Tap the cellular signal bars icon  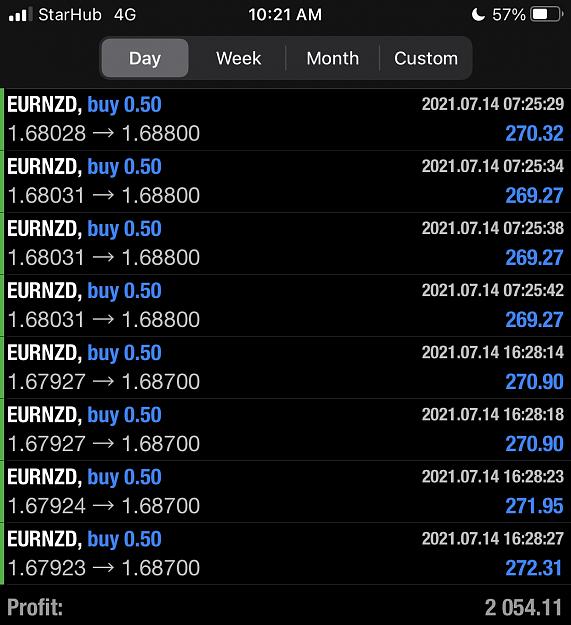[x=21, y=15]
